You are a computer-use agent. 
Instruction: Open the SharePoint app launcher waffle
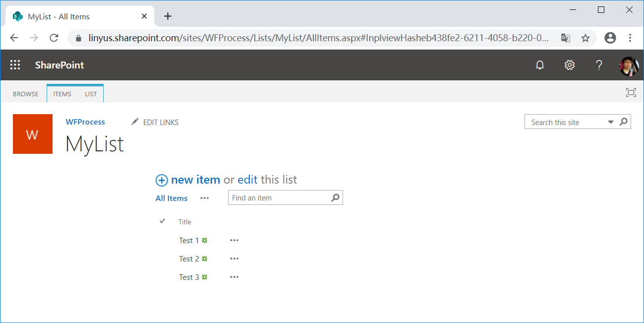coord(15,65)
